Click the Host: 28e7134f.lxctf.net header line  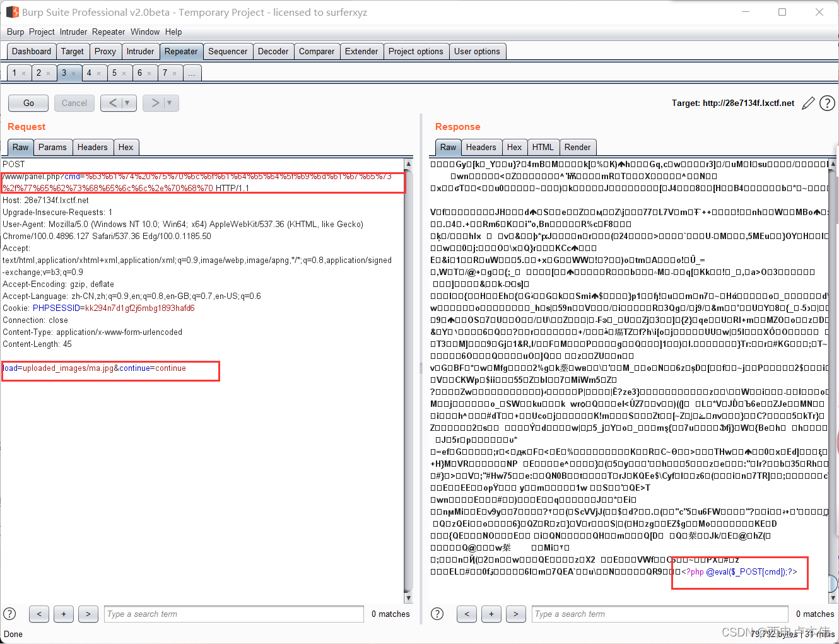(46, 200)
